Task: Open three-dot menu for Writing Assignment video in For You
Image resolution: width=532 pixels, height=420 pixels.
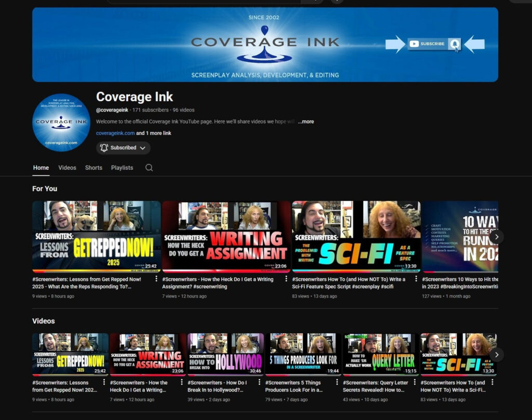Action: pos(286,279)
